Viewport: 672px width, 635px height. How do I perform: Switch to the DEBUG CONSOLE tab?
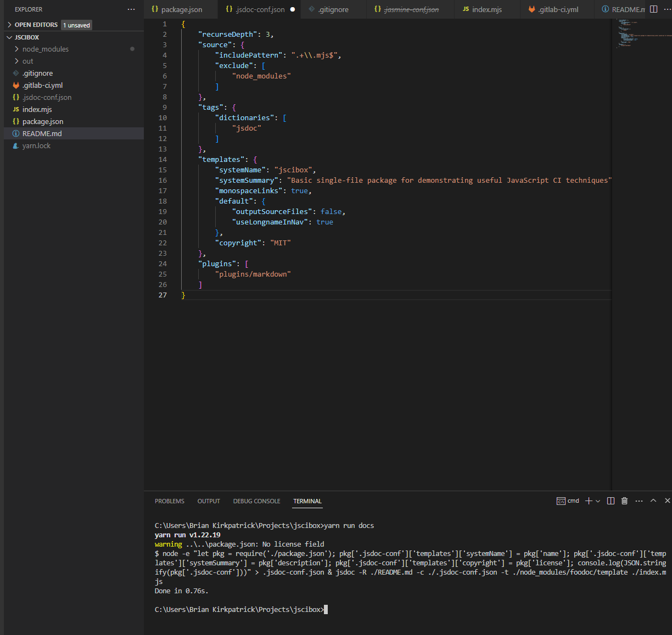pyautogui.click(x=256, y=501)
